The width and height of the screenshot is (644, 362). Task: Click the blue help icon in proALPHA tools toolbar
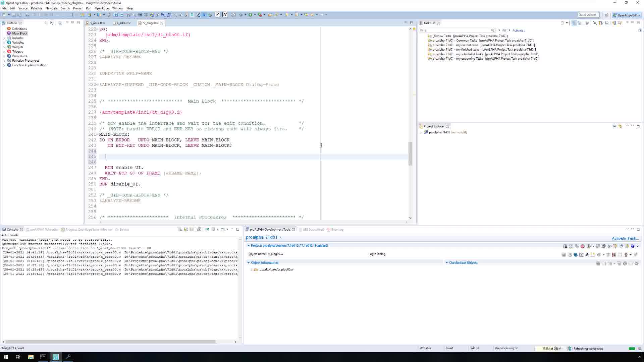pyautogui.click(x=633, y=246)
